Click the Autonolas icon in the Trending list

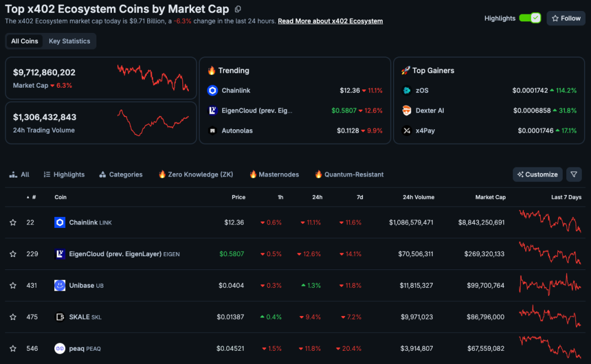click(212, 131)
